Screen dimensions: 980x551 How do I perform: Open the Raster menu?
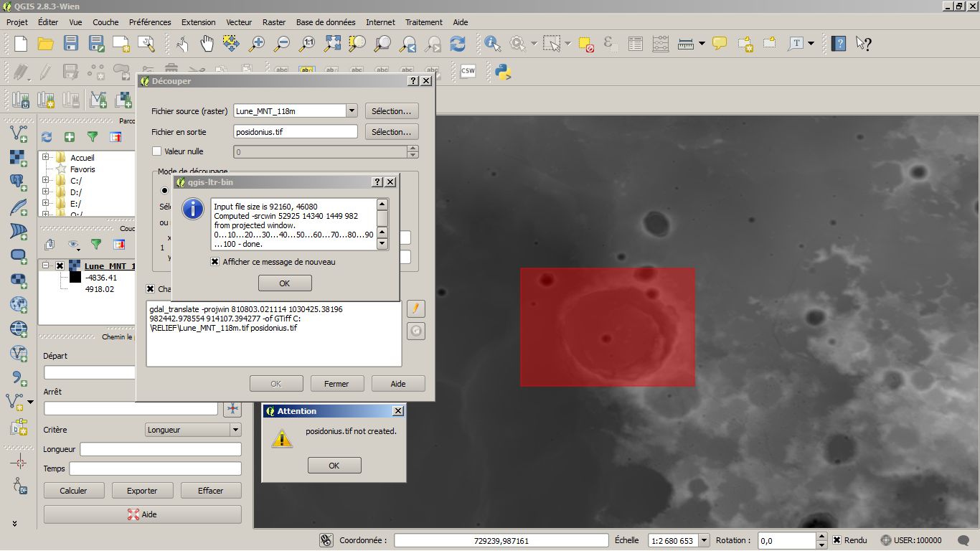274,22
